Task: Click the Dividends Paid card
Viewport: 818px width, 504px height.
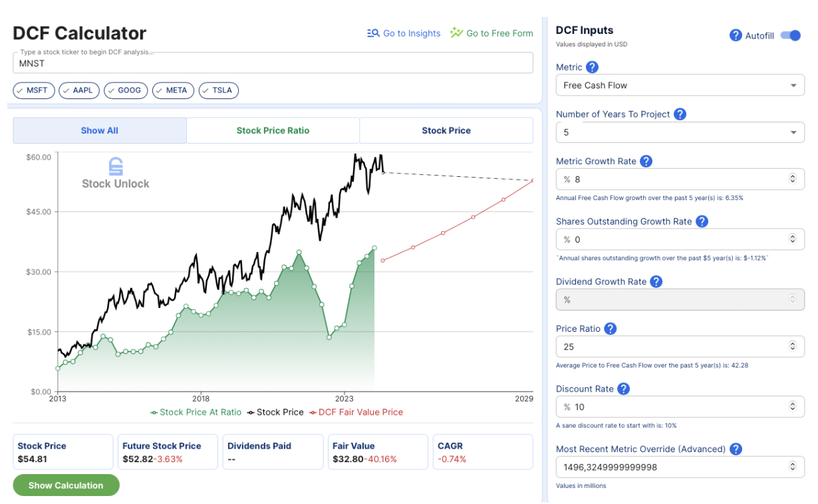Action: click(x=273, y=452)
